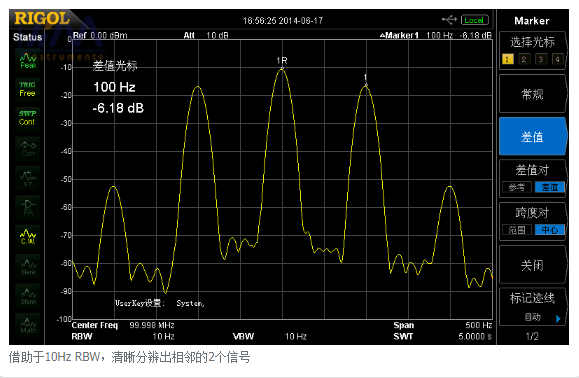Click the Peak status icon

(x=28, y=61)
